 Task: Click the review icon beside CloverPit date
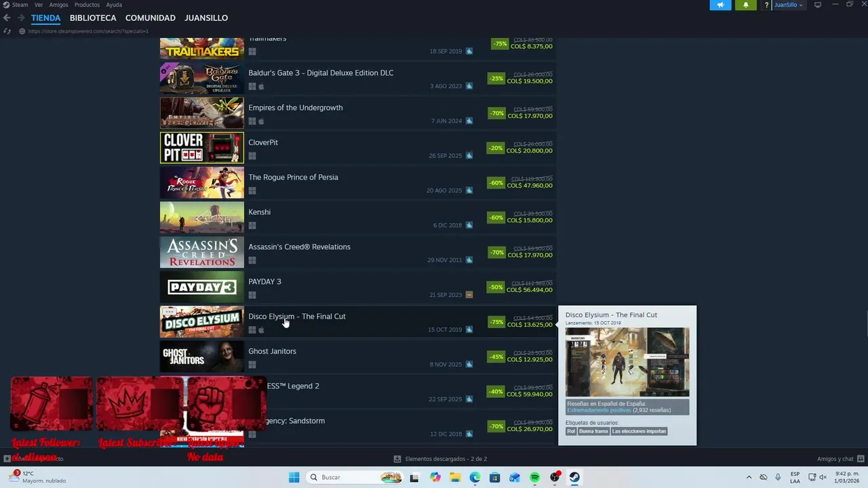click(469, 156)
